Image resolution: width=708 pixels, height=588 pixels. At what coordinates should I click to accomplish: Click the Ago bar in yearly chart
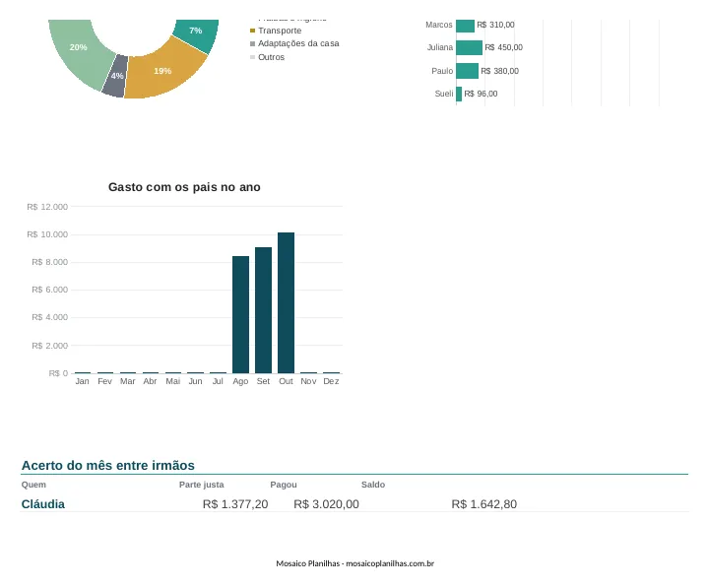tap(240, 315)
